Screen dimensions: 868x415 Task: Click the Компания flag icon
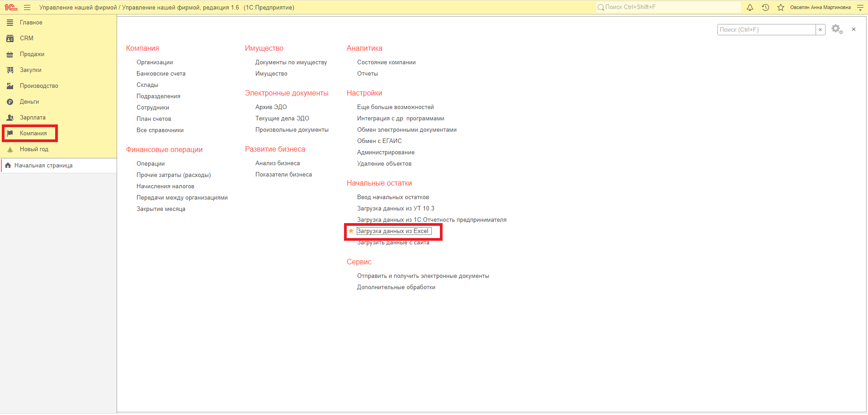coord(10,134)
